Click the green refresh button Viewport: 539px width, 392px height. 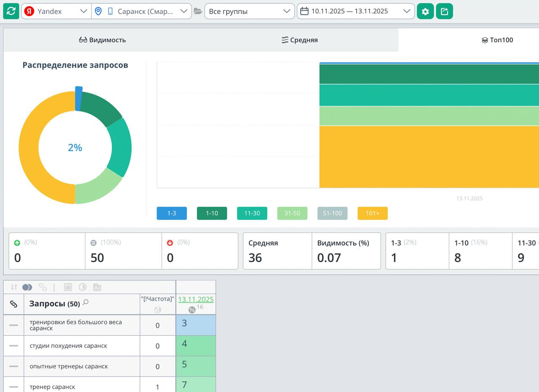coord(11,11)
